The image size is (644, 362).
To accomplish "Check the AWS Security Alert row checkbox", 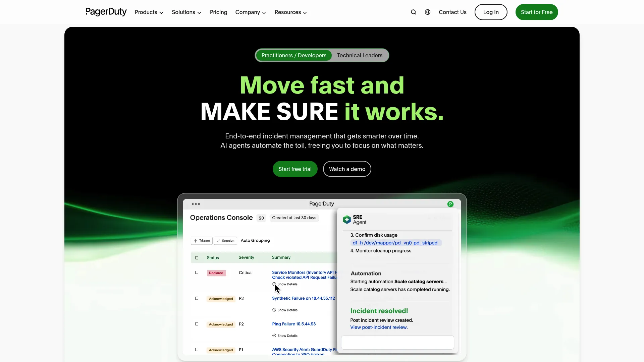I will point(197,350).
